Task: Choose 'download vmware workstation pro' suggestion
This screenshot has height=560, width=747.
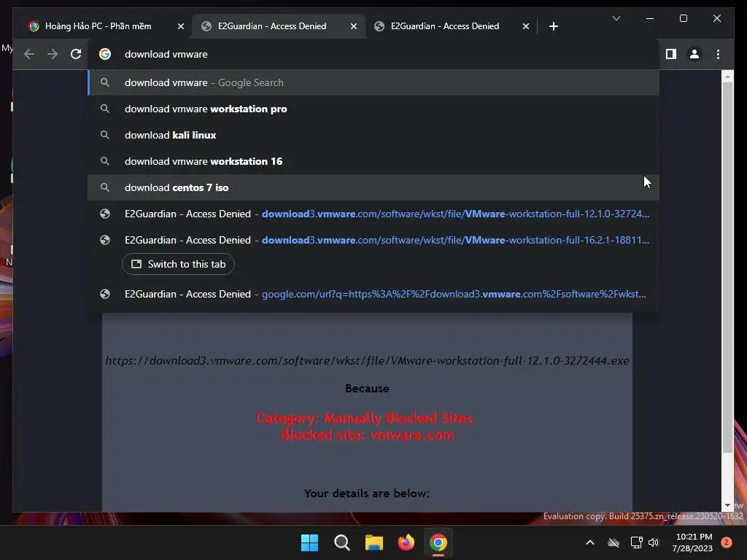Action: coord(373,109)
